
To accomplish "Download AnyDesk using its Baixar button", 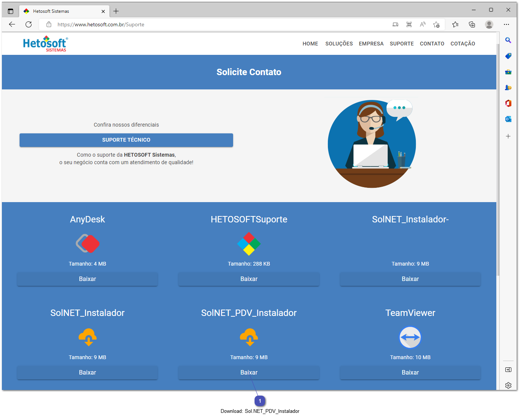I will point(87,279).
